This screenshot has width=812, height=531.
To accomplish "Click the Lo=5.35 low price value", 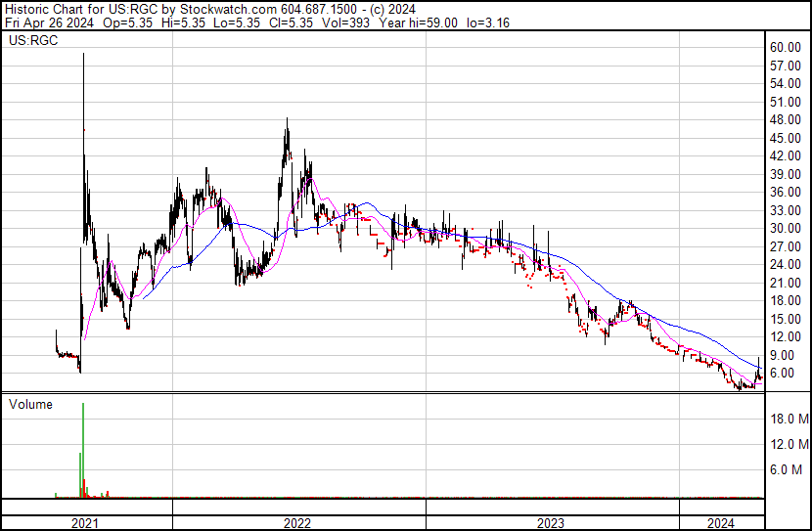I will click(x=237, y=22).
